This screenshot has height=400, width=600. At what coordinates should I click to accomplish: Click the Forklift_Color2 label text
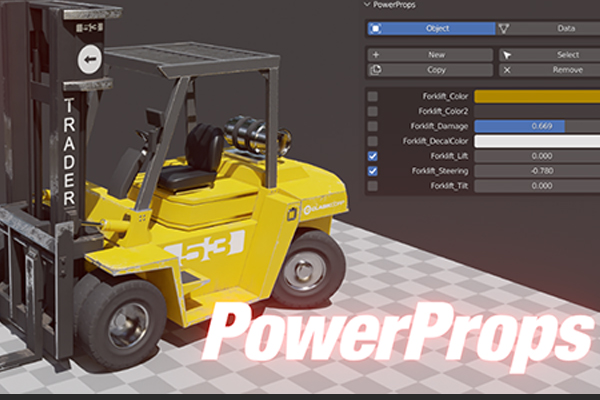point(443,111)
